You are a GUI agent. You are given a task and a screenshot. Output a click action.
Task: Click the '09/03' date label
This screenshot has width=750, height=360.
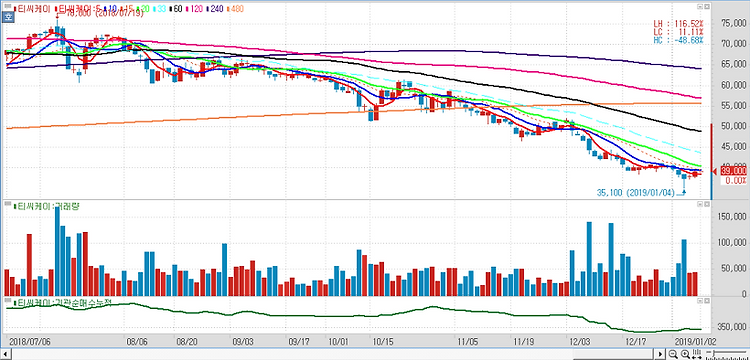[243, 342]
